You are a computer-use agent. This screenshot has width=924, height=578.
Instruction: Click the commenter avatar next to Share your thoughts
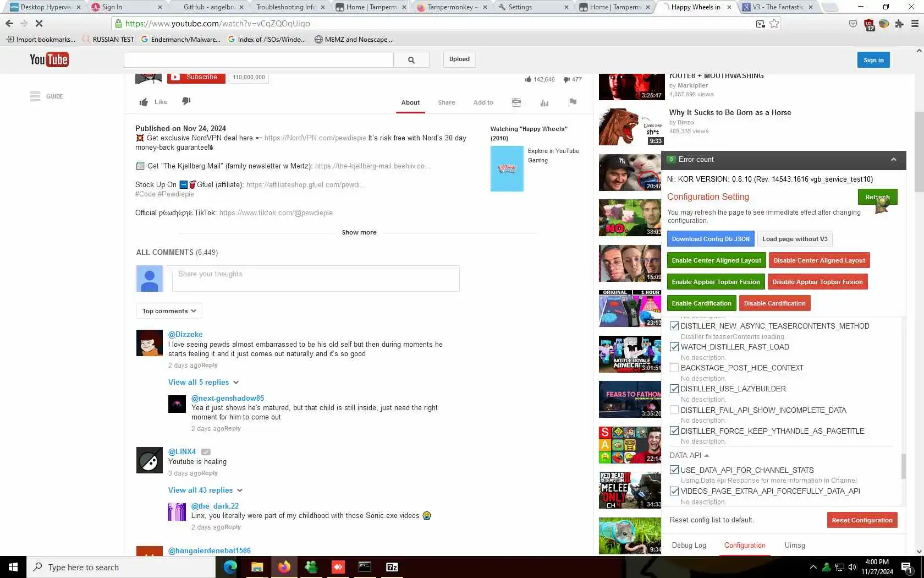click(150, 279)
